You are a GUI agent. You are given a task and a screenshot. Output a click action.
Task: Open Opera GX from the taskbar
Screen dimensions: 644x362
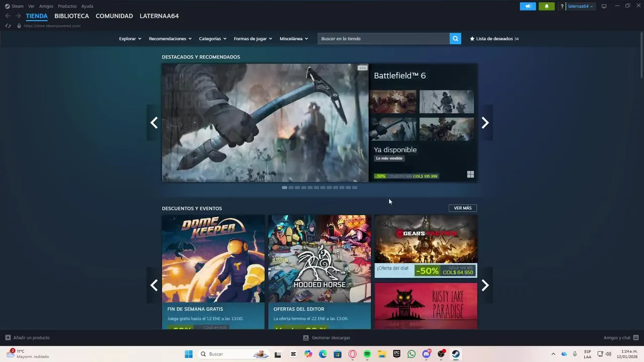[x=352, y=354]
